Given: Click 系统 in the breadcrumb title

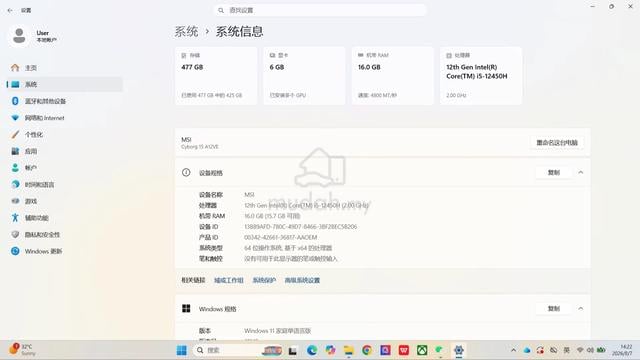Looking at the screenshot, I should 187,31.
